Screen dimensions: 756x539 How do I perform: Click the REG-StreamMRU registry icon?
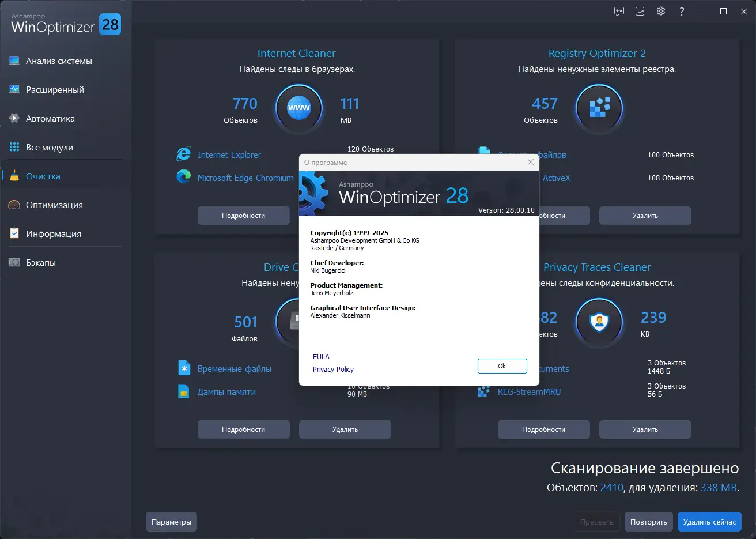point(483,392)
